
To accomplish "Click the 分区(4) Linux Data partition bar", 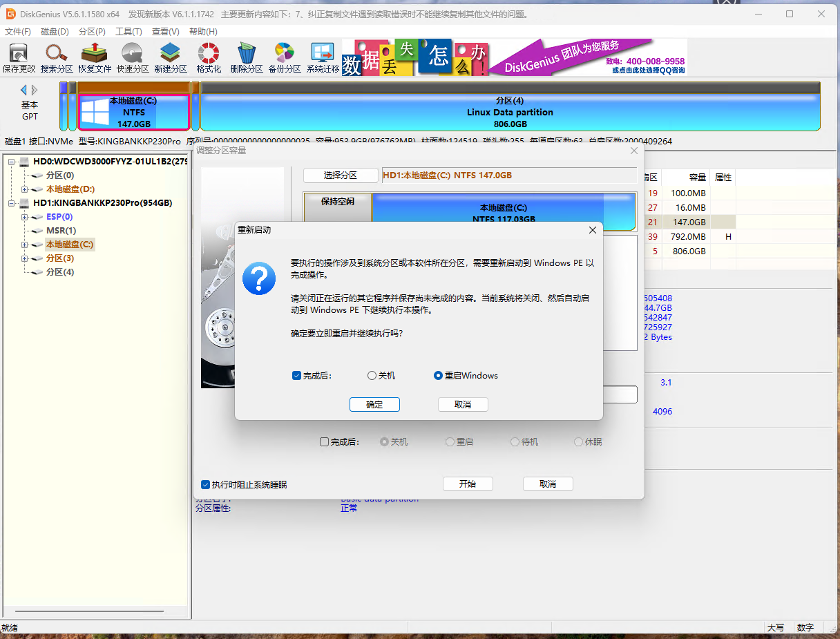I will coord(510,112).
